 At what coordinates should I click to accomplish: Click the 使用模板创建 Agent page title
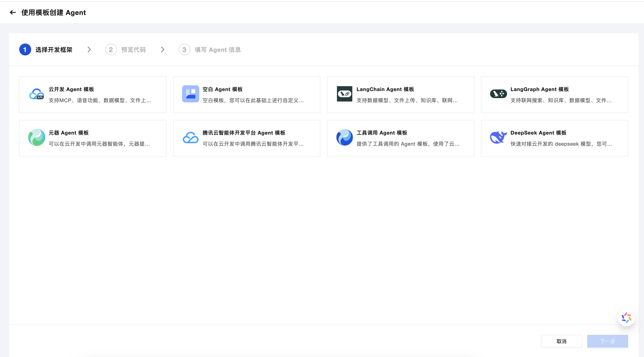(x=54, y=13)
